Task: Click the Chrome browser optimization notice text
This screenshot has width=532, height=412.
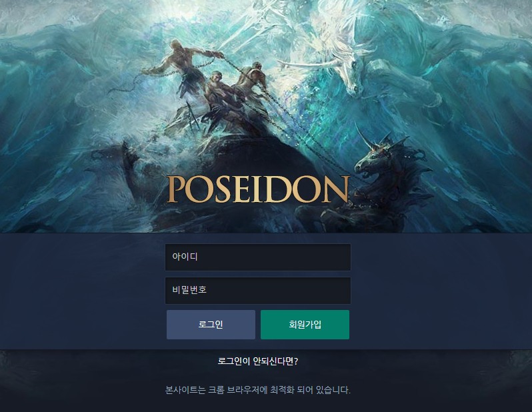Action: [x=258, y=390]
